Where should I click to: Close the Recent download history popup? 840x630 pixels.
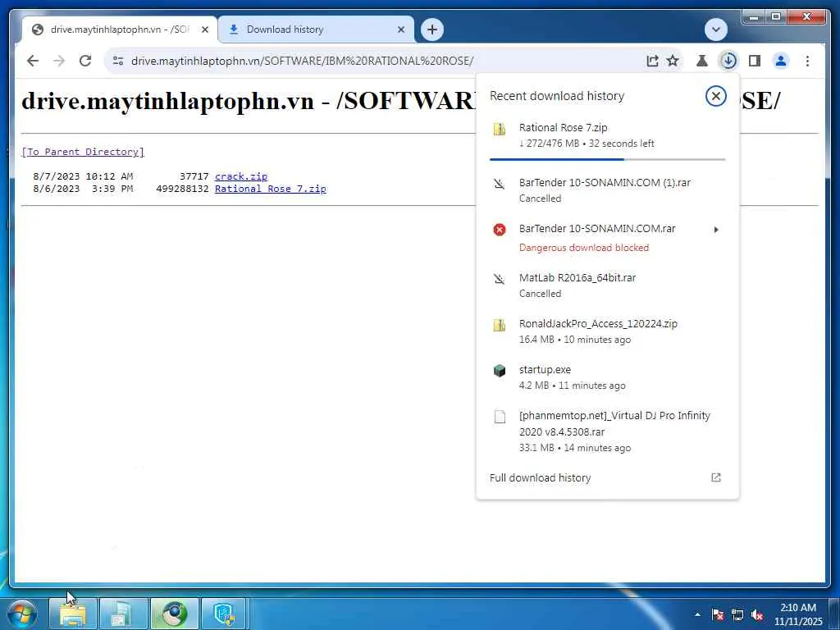coord(715,96)
